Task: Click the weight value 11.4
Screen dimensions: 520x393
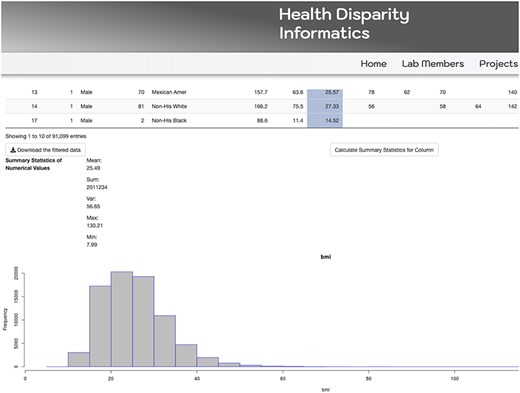Action: 298,121
